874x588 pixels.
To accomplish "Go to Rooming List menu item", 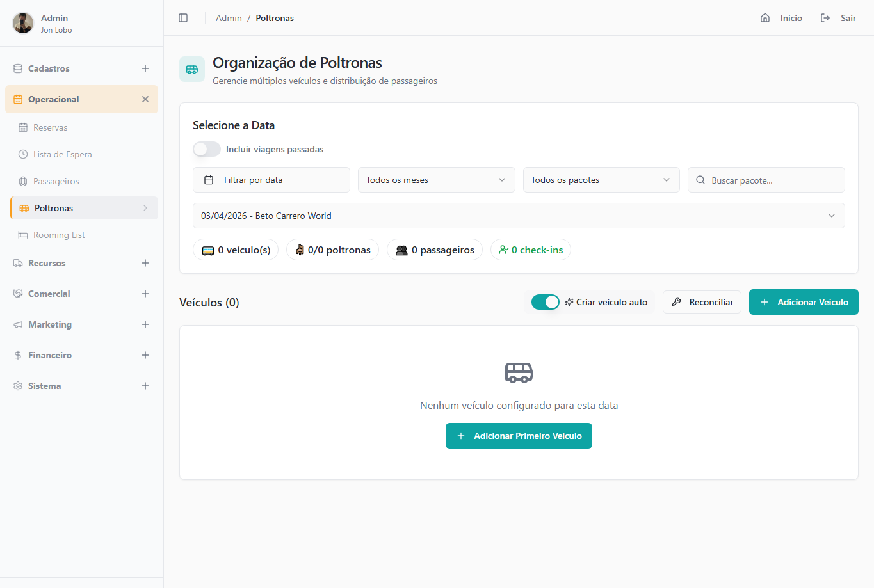I will (x=59, y=235).
